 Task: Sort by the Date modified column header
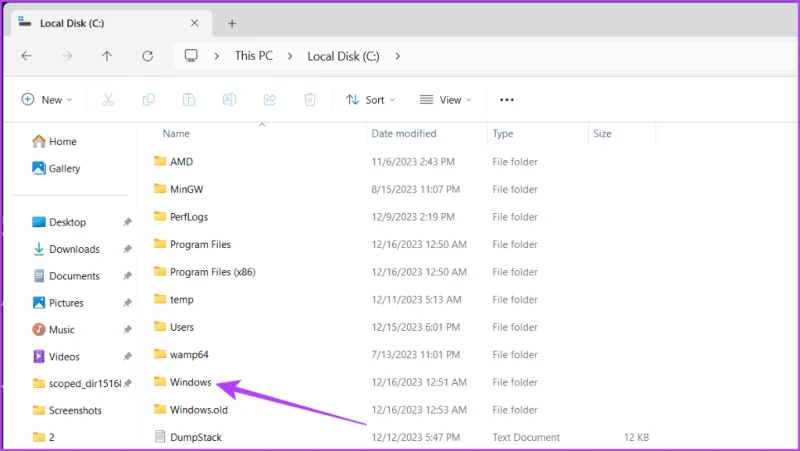coord(404,134)
